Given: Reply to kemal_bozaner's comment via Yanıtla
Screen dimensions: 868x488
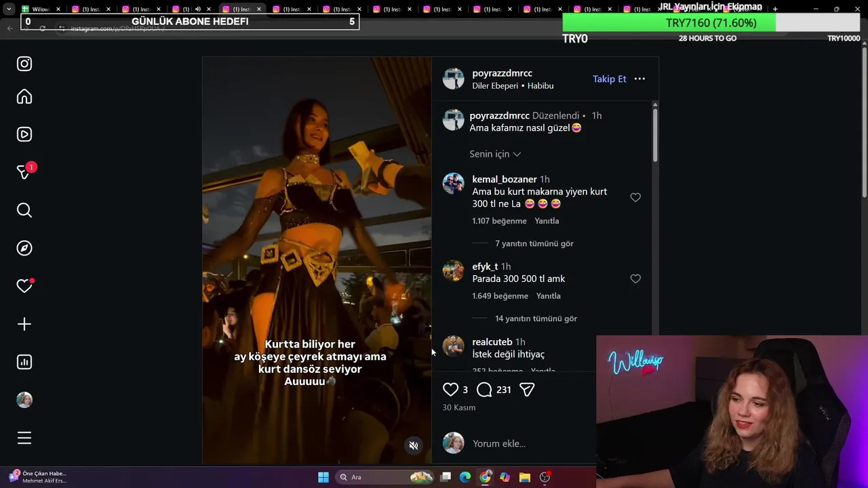Looking at the screenshot, I should coord(547,221).
